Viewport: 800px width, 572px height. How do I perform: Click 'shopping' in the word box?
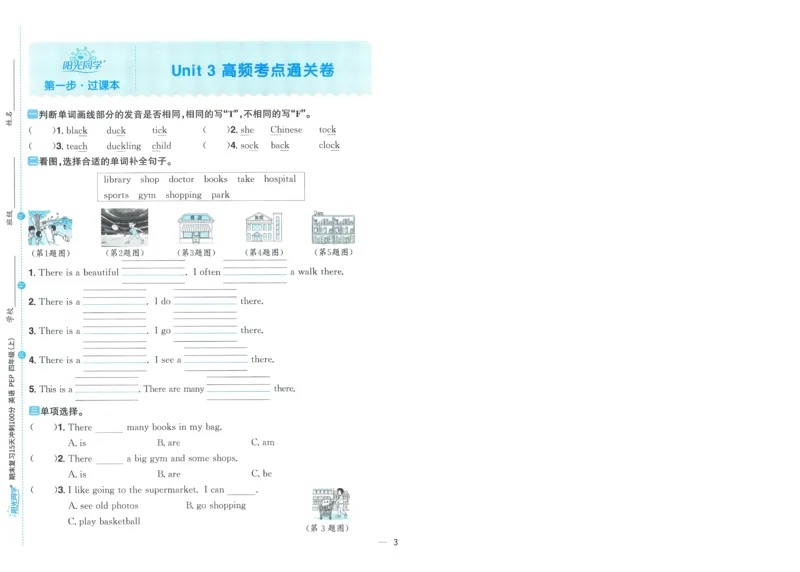tap(183, 195)
